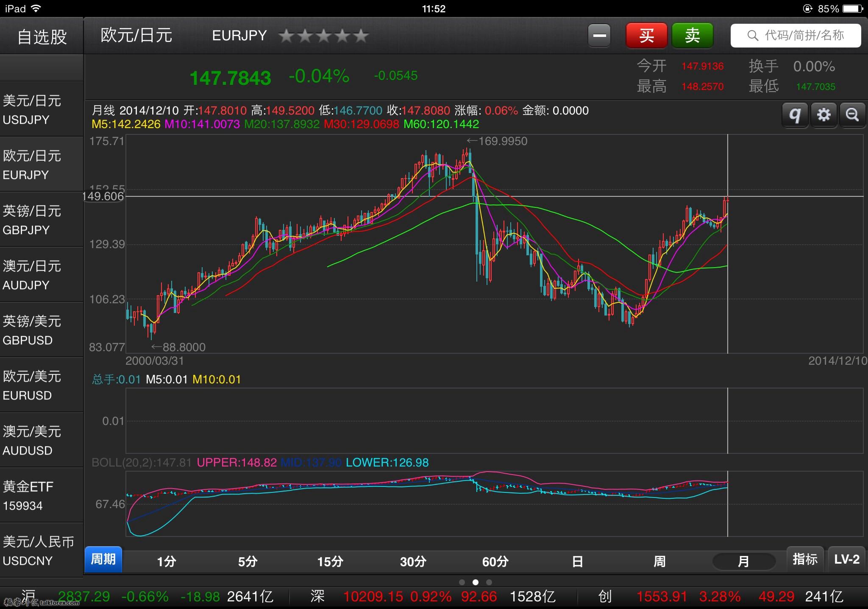Tap the 149.606 crosshair price label
868x609 pixels.
[x=103, y=196]
